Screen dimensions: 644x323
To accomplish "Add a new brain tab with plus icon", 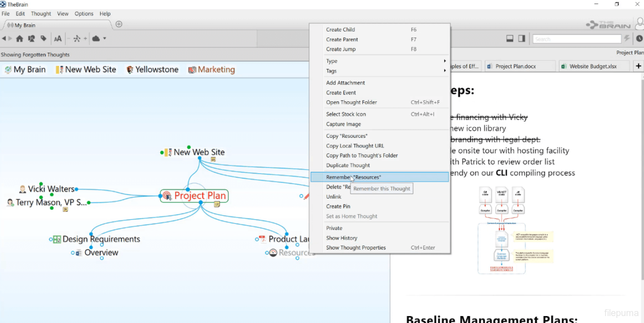I will pyautogui.click(x=119, y=24).
